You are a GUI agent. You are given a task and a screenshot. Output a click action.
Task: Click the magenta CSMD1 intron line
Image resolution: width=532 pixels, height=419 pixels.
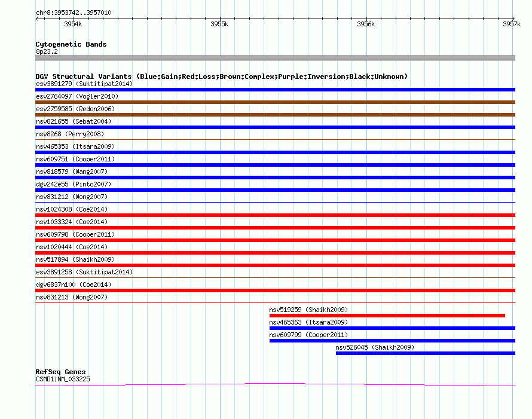point(275,384)
